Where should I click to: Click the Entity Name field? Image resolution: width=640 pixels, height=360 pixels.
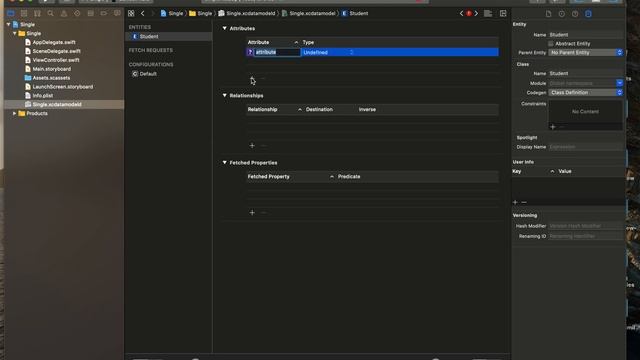[586, 35]
